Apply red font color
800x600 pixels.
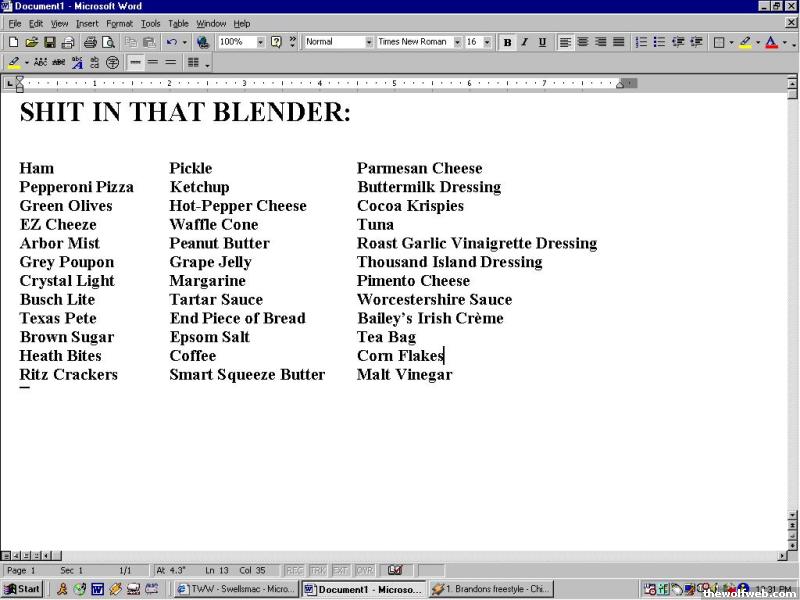(771, 42)
